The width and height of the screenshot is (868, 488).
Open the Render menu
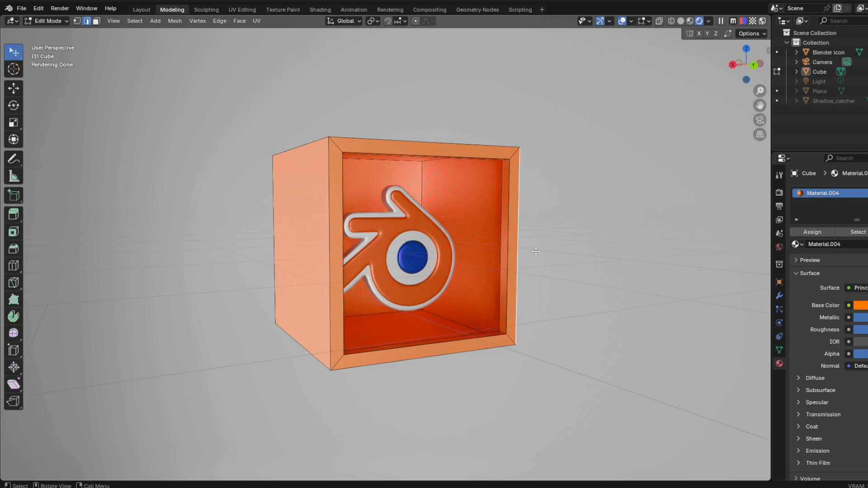click(60, 8)
